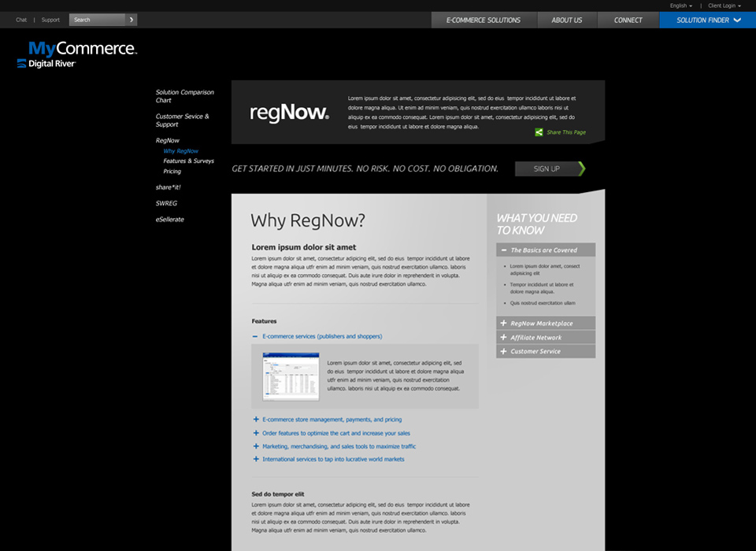Select share*it! in the sidebar
The image size is (756, 551).
click(x=169, y=187)
